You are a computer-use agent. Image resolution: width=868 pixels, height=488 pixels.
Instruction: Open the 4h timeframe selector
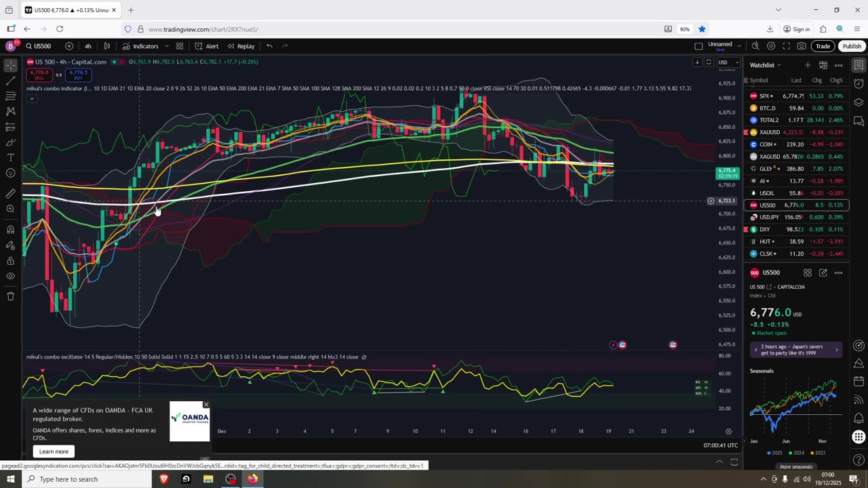tap(87, 46)
